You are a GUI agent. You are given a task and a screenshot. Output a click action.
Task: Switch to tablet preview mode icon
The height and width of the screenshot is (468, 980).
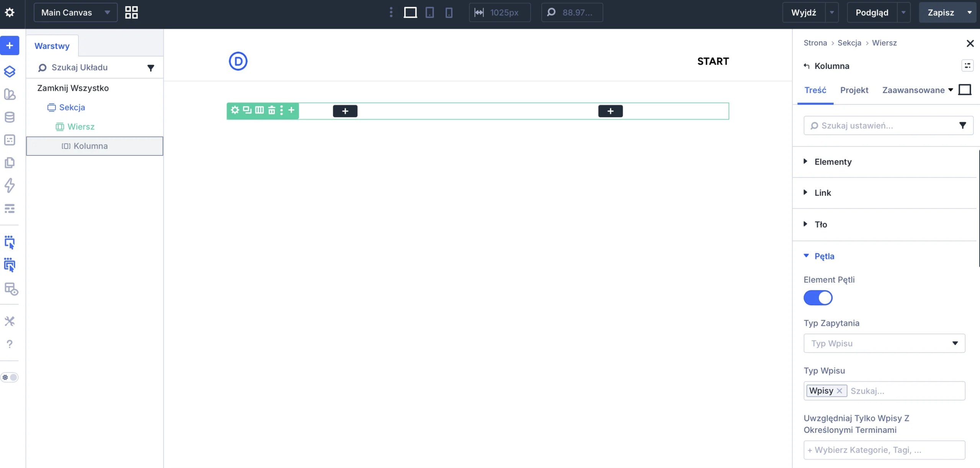[430, 12]
